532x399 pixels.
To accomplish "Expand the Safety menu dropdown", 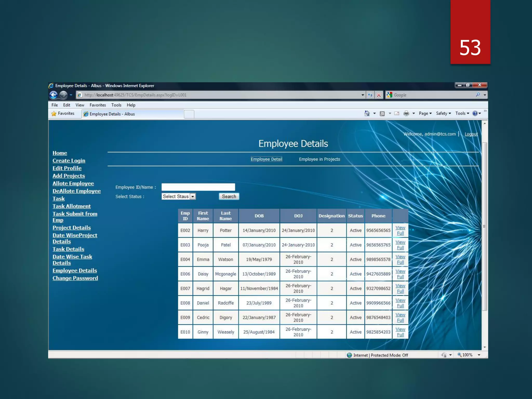I will pyautogui.click(x=443, y=114).
